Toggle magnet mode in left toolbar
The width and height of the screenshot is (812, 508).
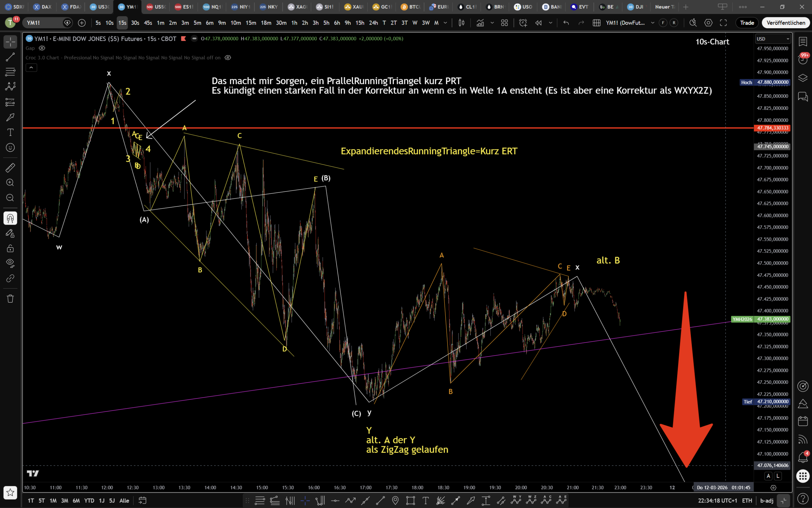[10, 218]
